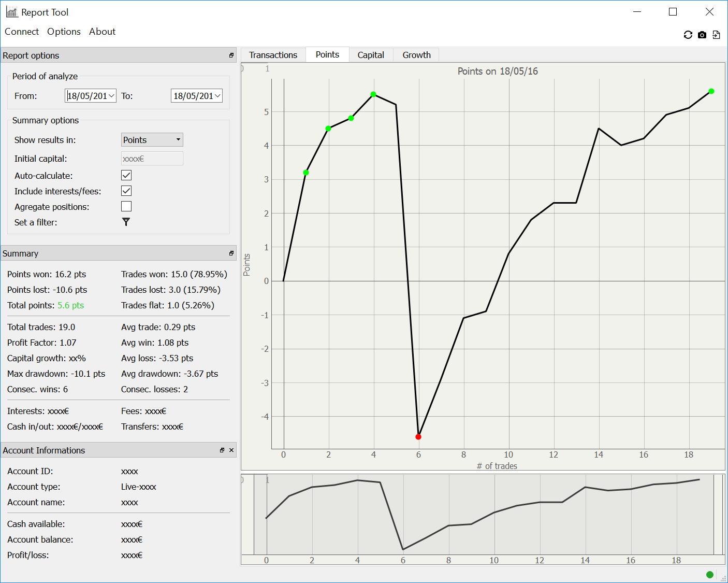Click the green point at trade 1

306,173
